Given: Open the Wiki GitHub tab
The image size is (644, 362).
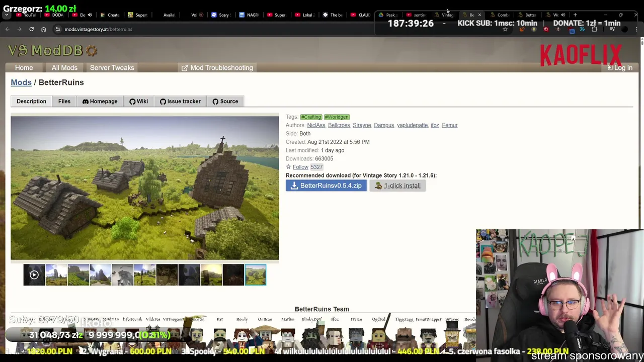Looking at the screenshot, I should click(138, 102).
